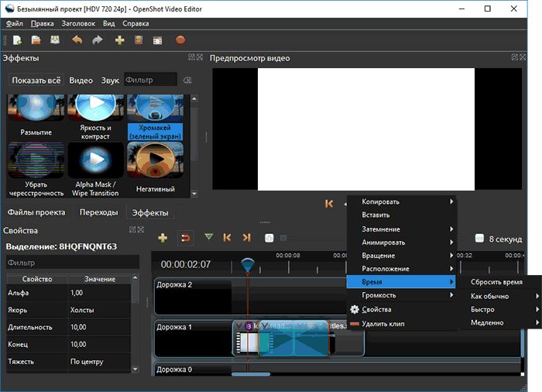Screen dimensions: 542x392
Task: Undo the last action with orange arrow
Action: (x=77, y=40)
